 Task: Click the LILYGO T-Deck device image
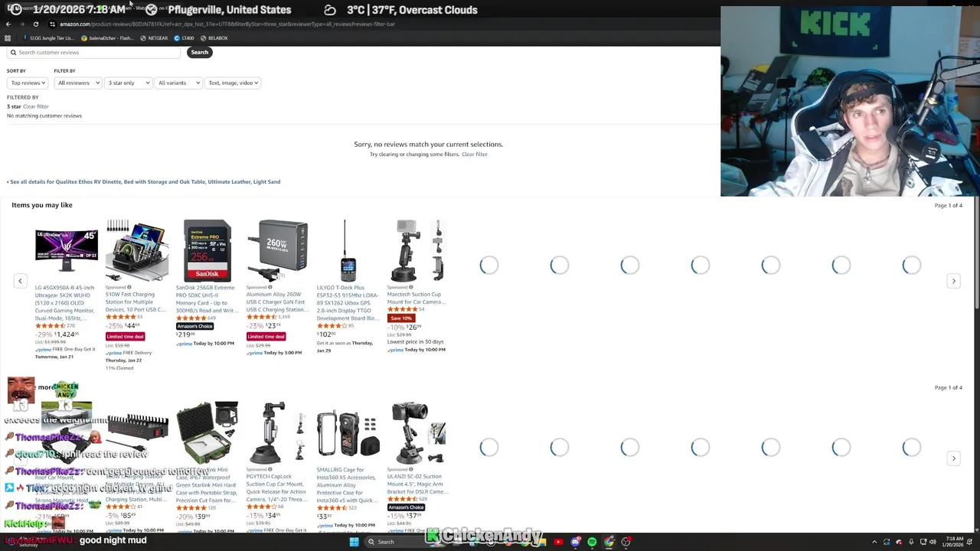pyautogui.click(x=348, y=251)
